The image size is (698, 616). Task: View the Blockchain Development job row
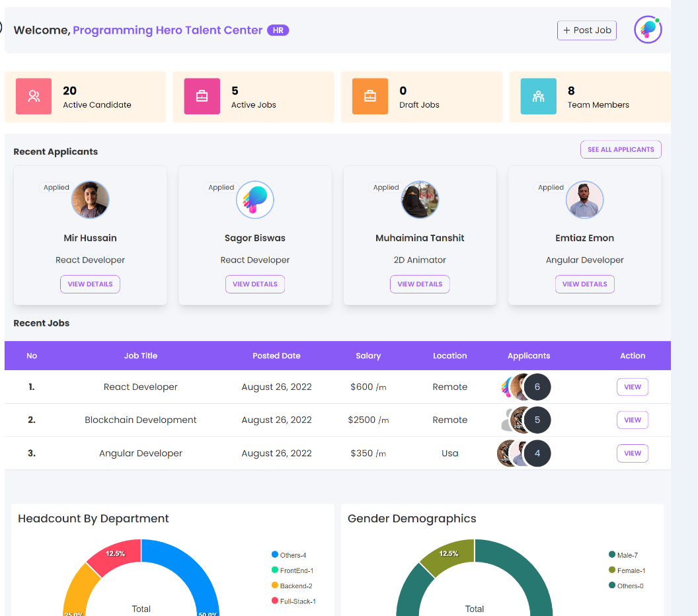(632, 420)
